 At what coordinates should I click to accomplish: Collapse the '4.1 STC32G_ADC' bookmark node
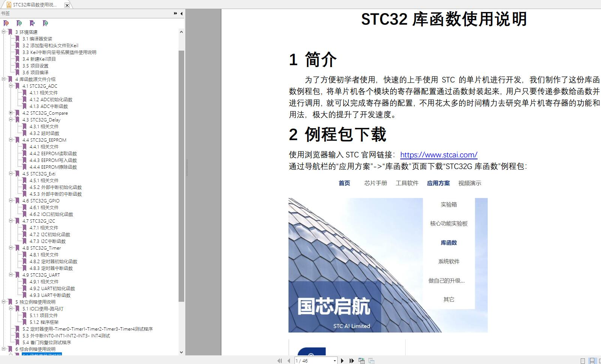11,86
